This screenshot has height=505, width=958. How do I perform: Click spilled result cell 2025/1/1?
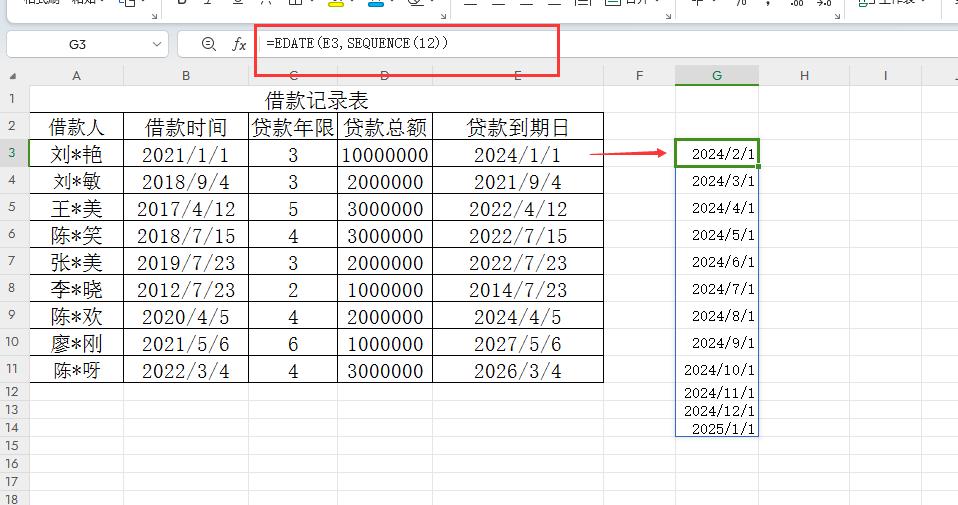click(717, 428)
